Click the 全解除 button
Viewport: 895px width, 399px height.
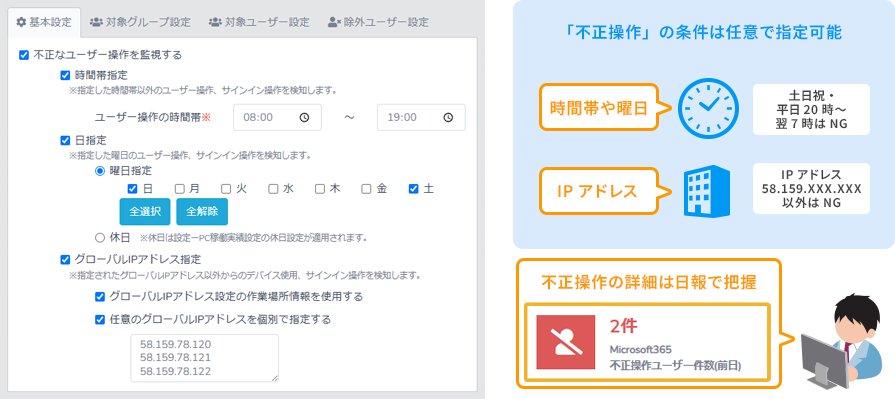[202, 212]
